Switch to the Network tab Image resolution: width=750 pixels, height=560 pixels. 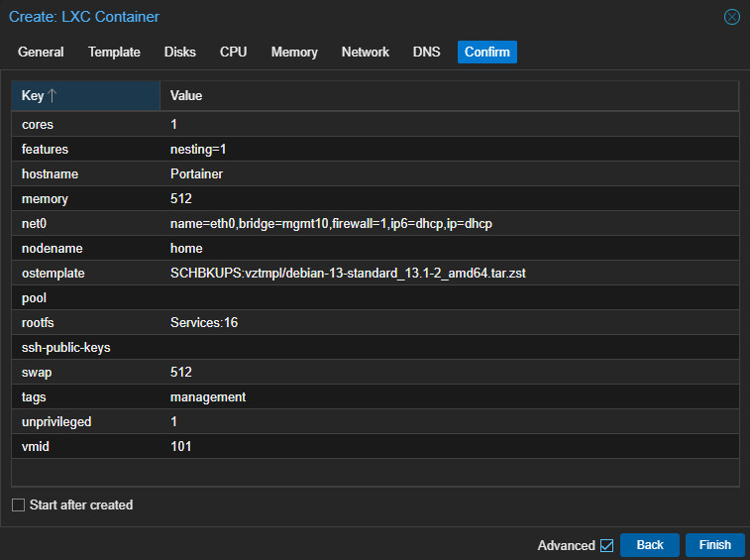click(366, 52)
